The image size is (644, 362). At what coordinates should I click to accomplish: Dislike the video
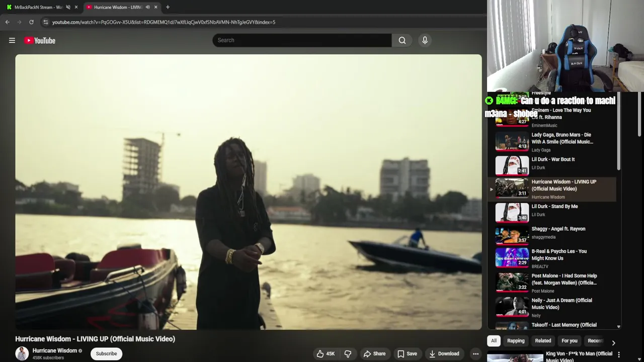pos(348,353)
